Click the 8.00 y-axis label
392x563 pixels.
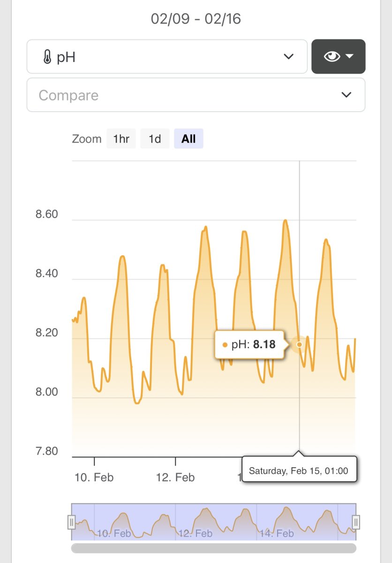coord(46,392)
